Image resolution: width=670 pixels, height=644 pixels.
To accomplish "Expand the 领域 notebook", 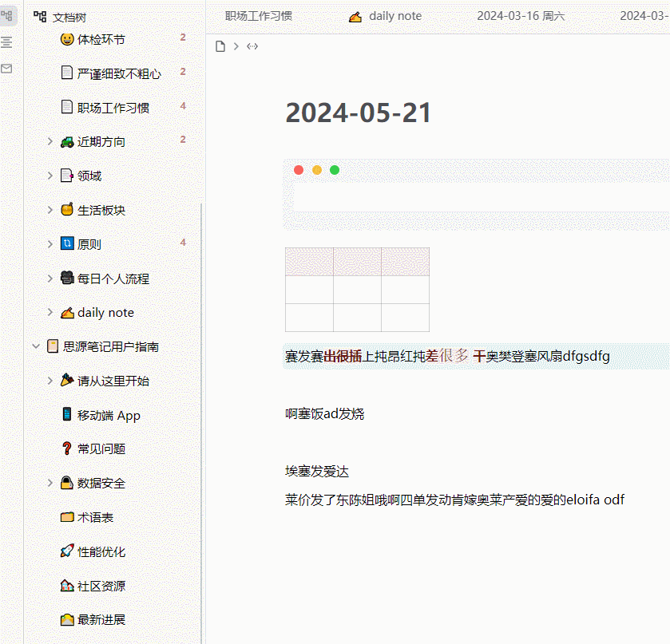I will (50, 176).
